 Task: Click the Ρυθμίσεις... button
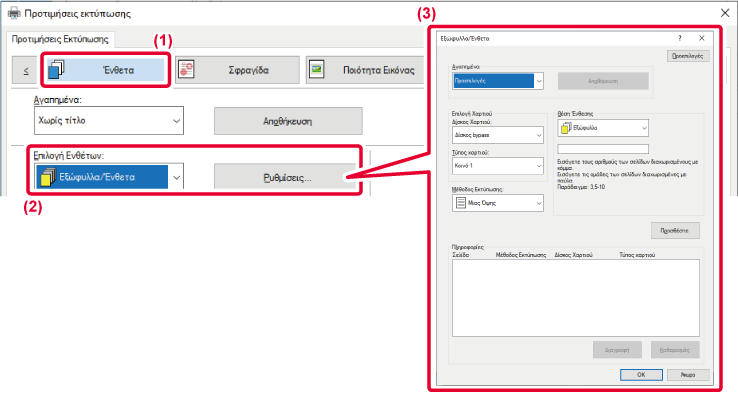coord(287,178)
